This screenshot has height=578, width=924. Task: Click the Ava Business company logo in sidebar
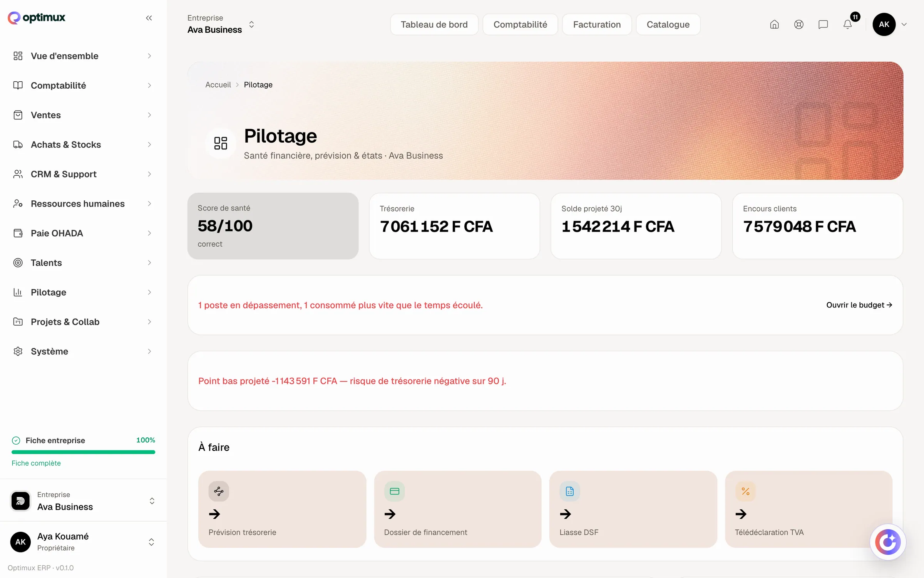pyautogui.click(x=20, y=501)
